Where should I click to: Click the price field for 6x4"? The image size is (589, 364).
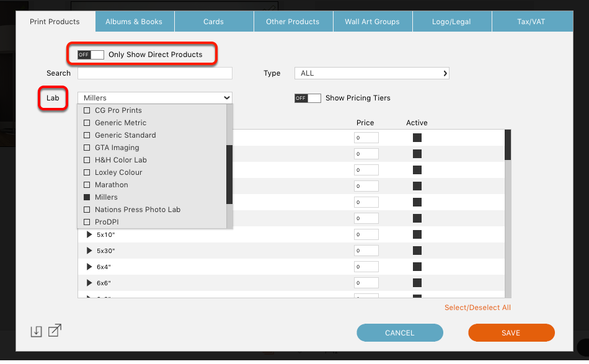tap(366, 267)
